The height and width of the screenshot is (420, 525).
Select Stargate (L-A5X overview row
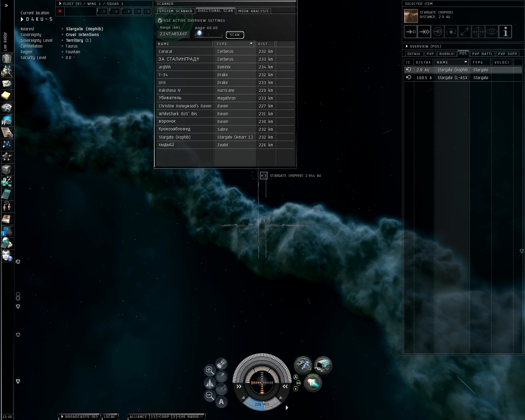pyautogui.click(x=463, y=78)
